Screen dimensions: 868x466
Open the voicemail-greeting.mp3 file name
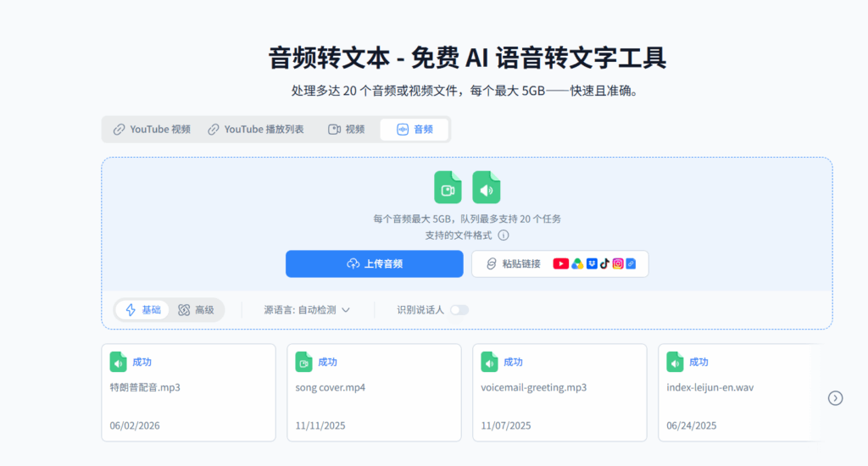(534, 387)
